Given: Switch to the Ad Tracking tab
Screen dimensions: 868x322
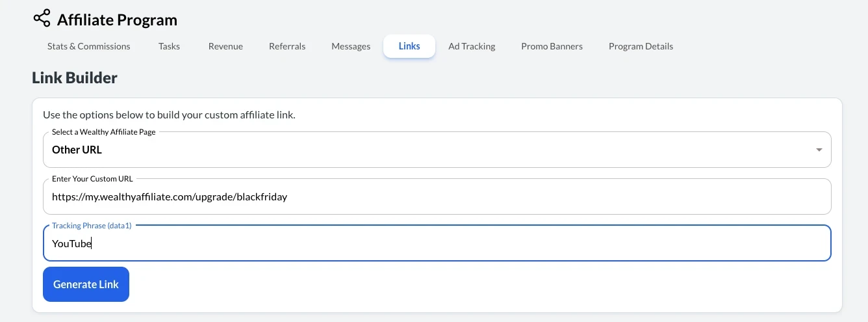Looking at the screenshot, I should point(472,46).
